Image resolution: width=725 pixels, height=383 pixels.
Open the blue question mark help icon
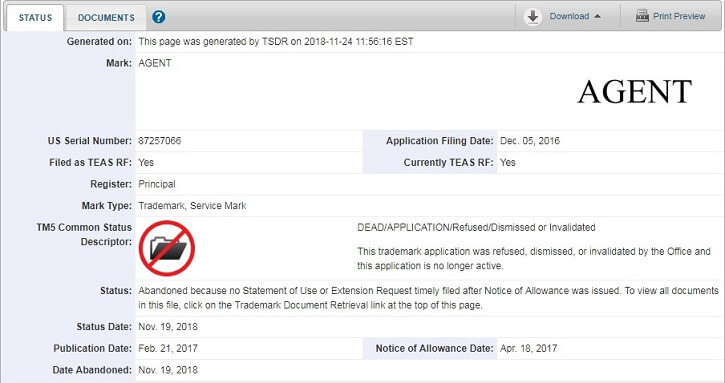pyautogui.click(x=159, y=17)
